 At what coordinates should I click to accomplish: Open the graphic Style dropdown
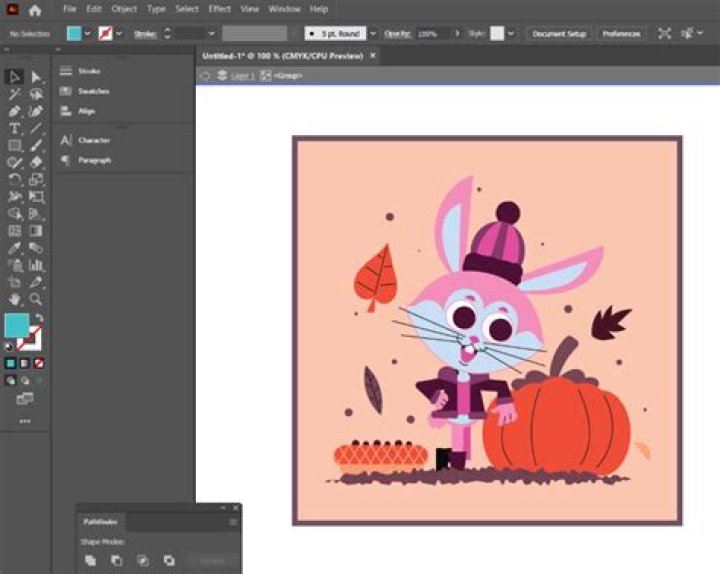(x=511, y=34)
